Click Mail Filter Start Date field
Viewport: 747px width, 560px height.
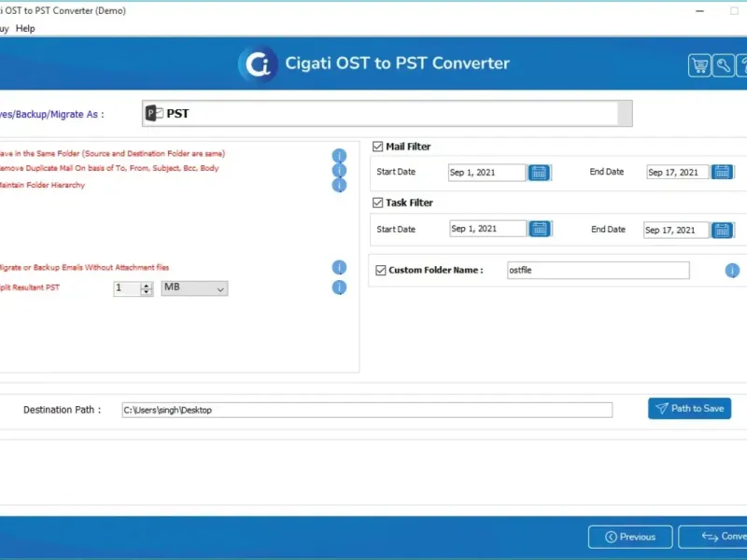tap(486, 173)
